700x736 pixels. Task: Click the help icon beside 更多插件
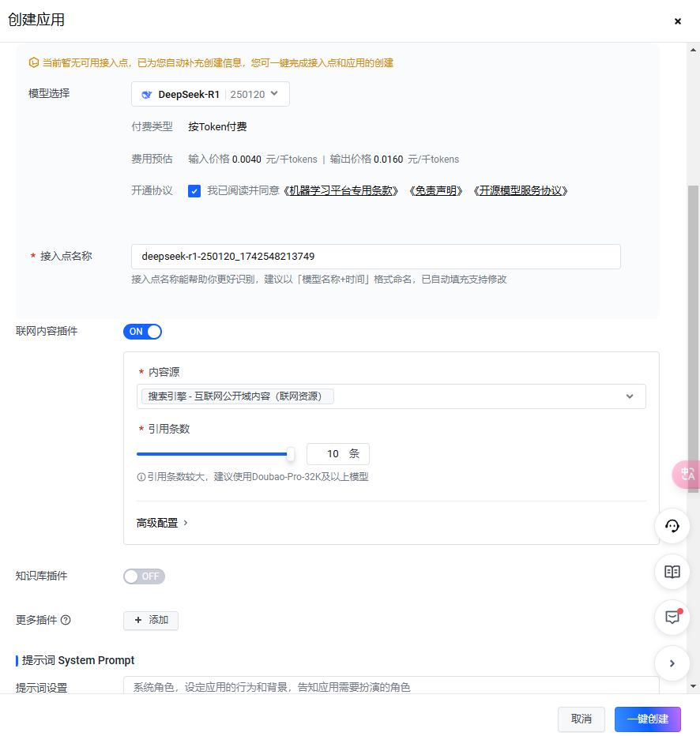pyautogui.click(x=66, y=620)
